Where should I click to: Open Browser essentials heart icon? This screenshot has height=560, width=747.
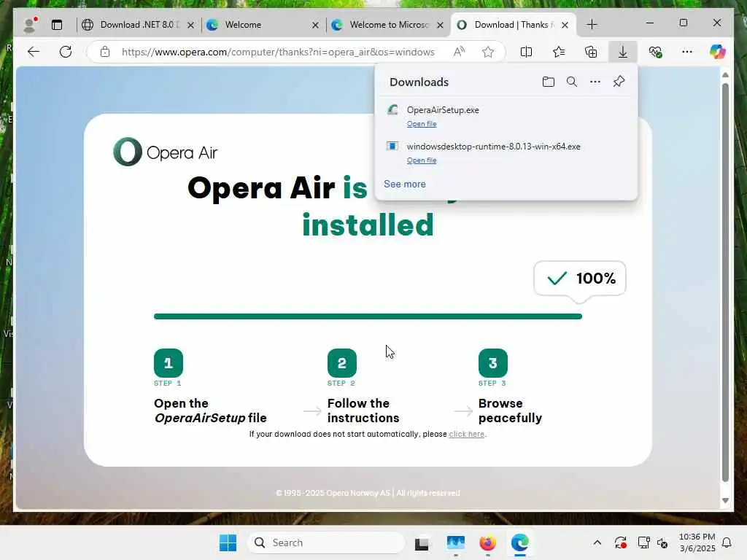(655, 52)
